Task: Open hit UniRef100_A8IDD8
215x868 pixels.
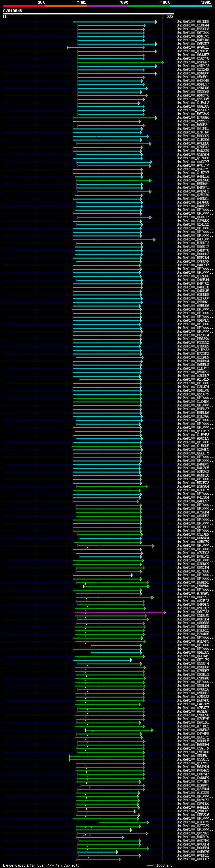Action: [193, 21]
